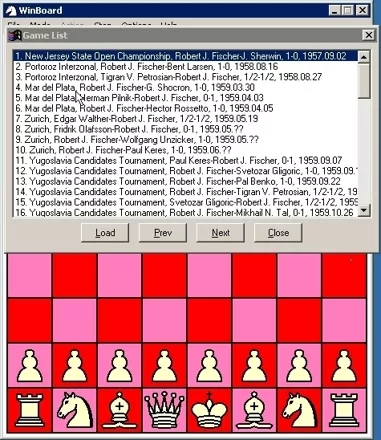Select game 14 Fischer-Tigran V. Petrosian
The height and width of the screenshot is (440, 381).
pos(186,192)
